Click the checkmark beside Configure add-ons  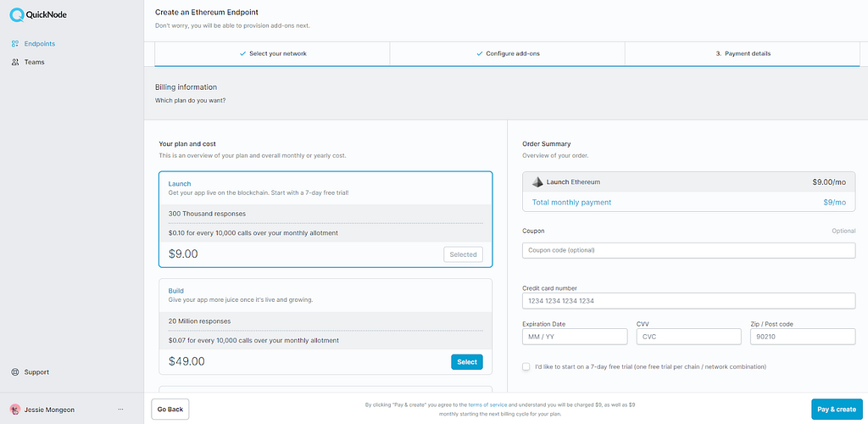point(480,53)
